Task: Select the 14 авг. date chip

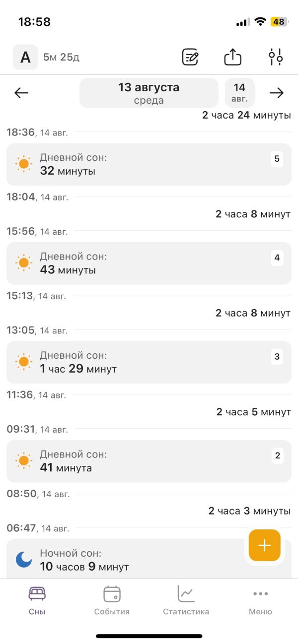Action: (239, 93)
